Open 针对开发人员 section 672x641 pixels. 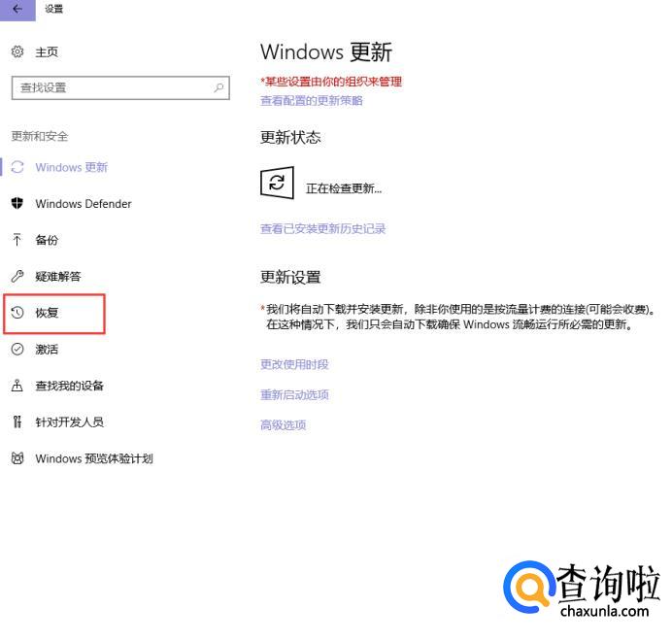point(69,422)
